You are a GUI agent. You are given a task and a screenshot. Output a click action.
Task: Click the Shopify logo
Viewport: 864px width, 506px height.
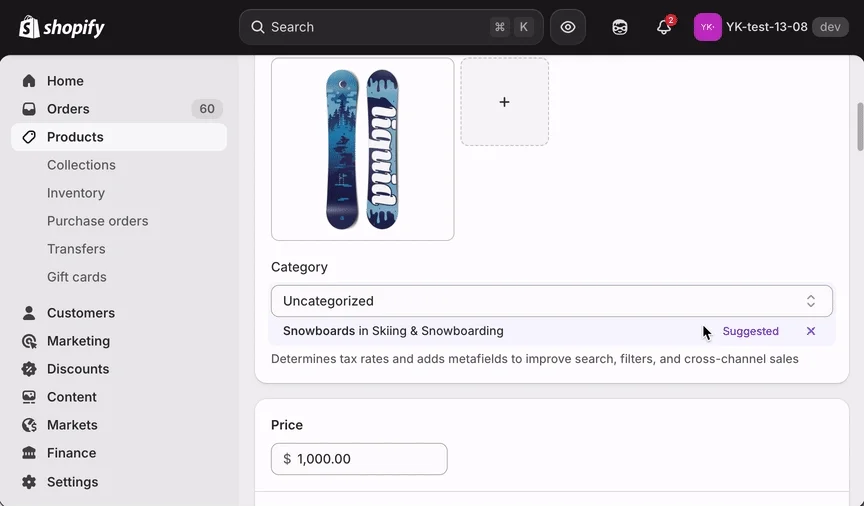(x=62, y=27)
